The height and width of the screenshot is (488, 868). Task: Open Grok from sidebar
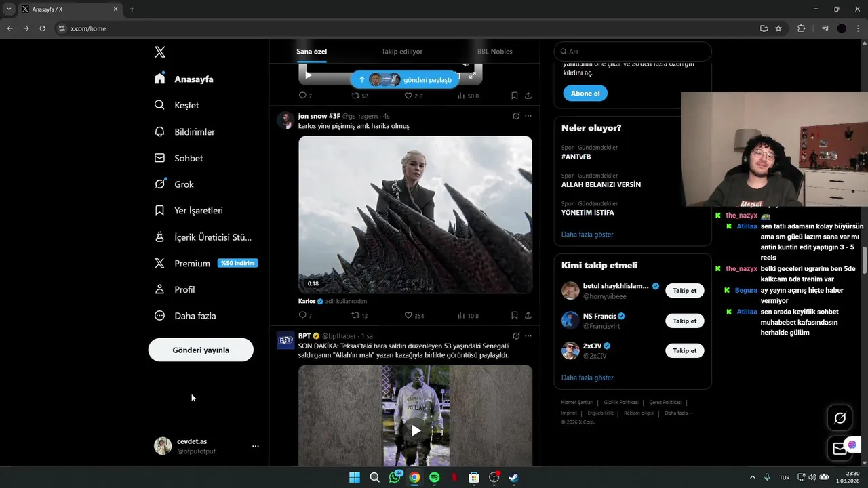tap(174, 184)
